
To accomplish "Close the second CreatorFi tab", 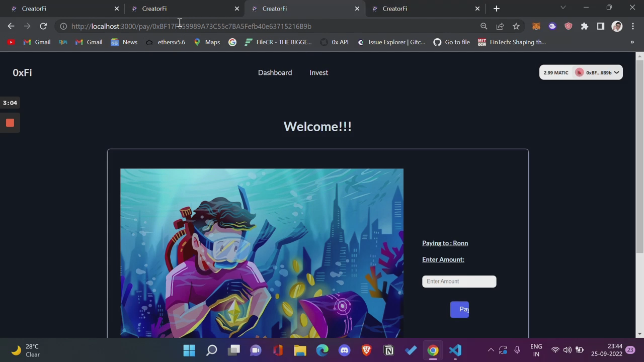I will coord(237,9).
